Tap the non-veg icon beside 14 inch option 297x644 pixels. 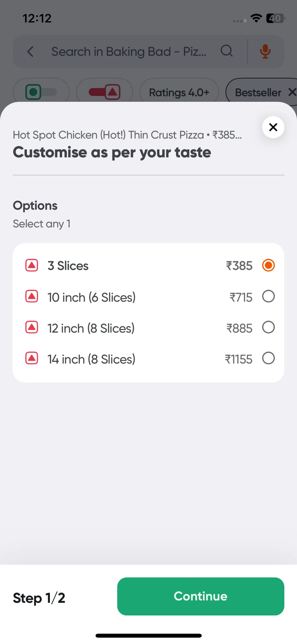[32, 358]
